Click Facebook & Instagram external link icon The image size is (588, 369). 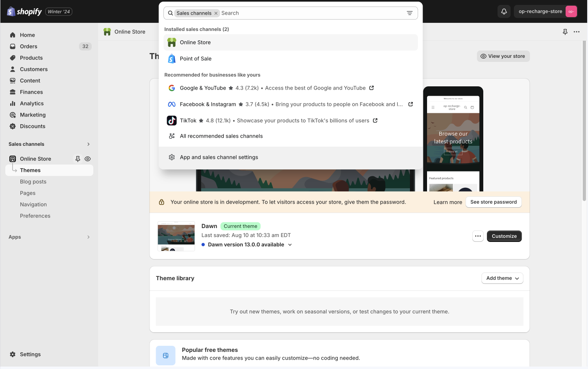[x=411, y=104]
